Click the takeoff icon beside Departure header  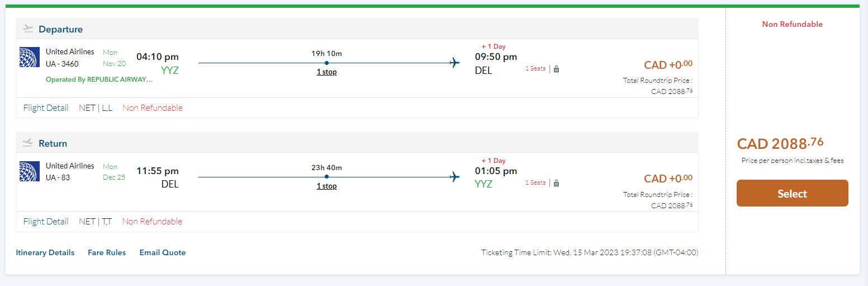coord(28,29)
